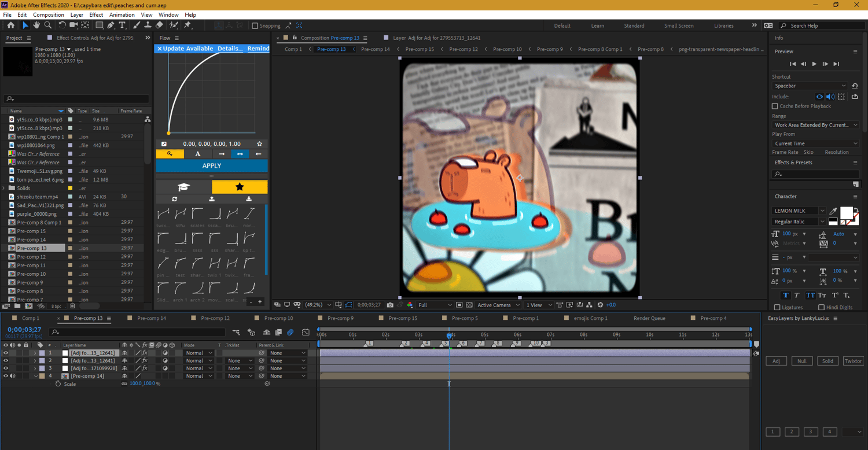Select the Horizontal Type tool

click(122, 25)
